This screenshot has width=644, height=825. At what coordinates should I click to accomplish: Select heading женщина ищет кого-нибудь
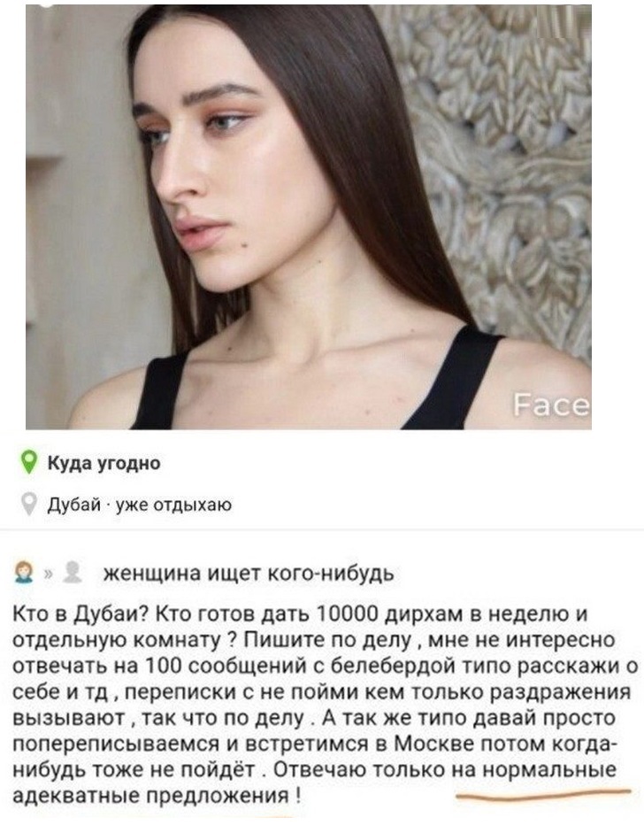pyautogui.click(x=249, y=574)
